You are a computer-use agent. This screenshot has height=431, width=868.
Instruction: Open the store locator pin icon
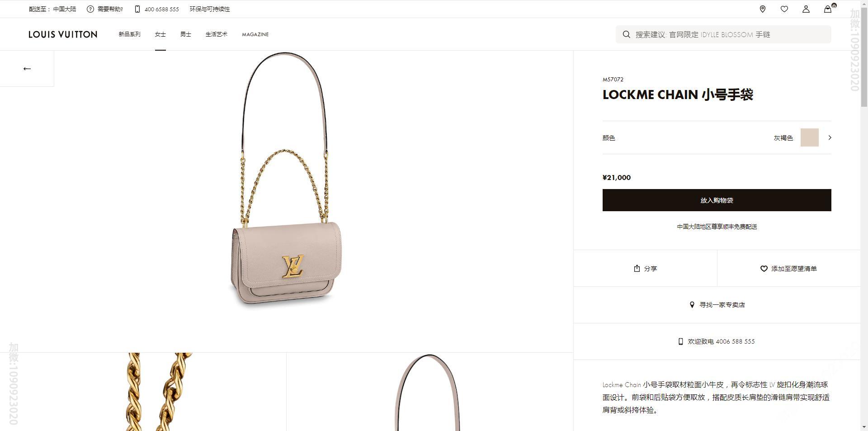click(x=763, y=9)
